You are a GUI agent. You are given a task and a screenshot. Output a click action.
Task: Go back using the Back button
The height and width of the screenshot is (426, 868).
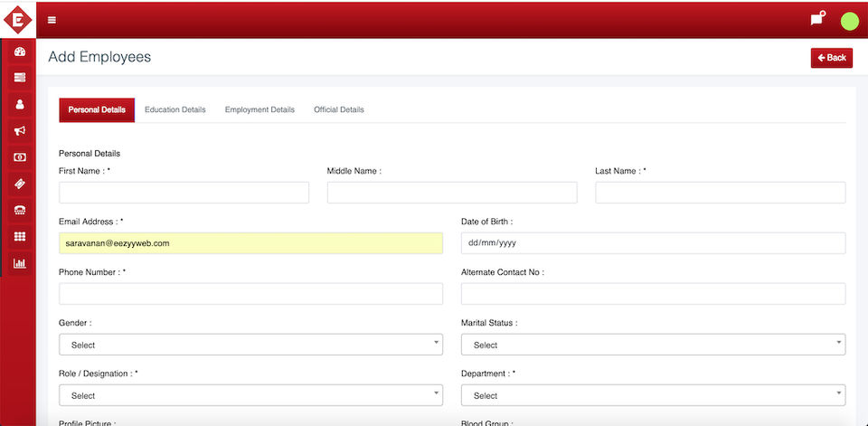coord(832,58)
